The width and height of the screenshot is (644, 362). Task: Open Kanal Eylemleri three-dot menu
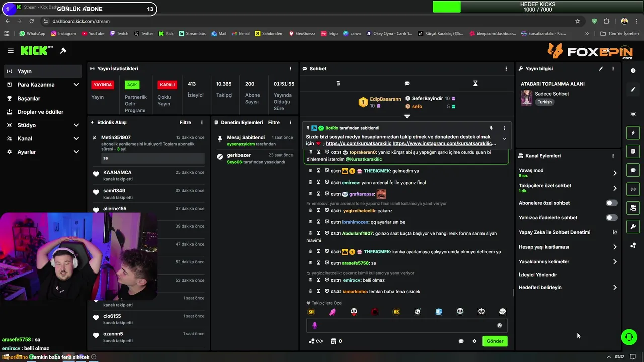point(613,156)
